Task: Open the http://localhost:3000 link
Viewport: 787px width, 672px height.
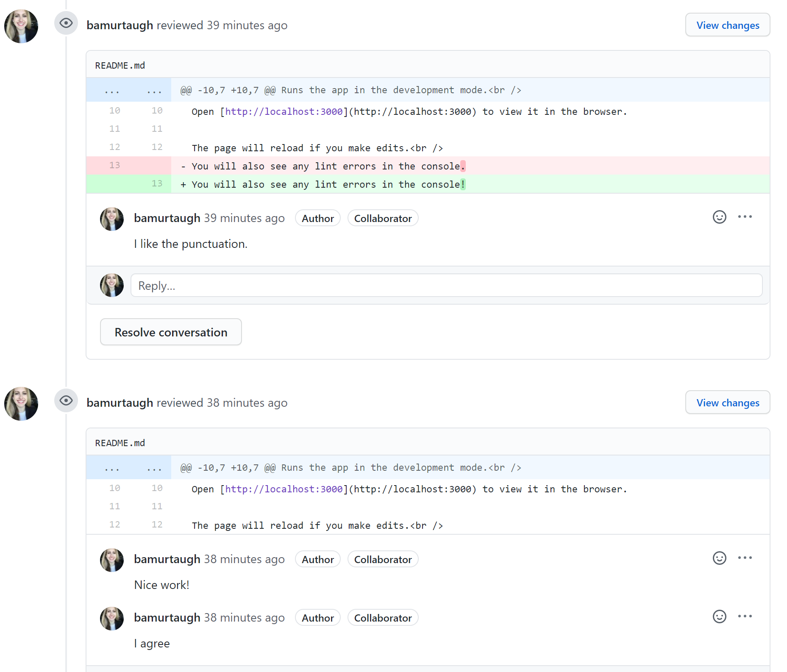Action: coord(283,111)
